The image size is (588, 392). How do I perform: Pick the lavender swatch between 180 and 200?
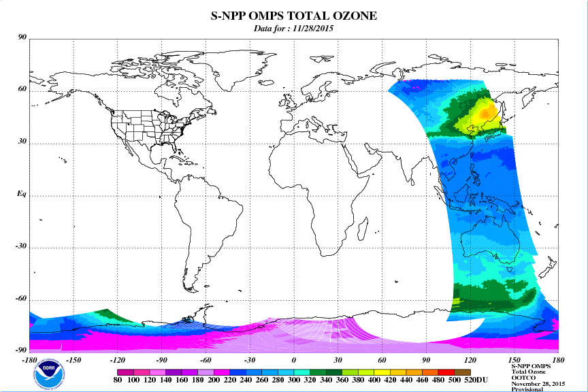coord(206,372)
